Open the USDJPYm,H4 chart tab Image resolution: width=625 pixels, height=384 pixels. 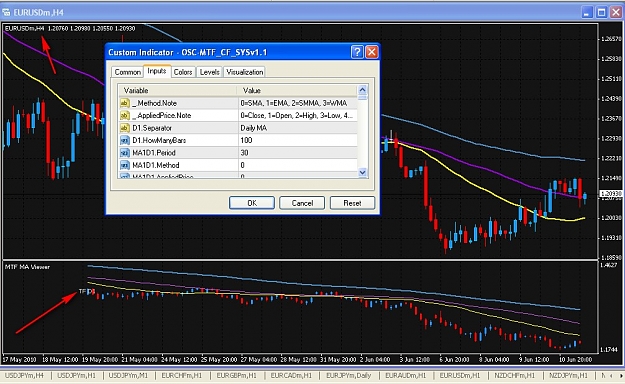pyautogui.click(x=25, y=376)
